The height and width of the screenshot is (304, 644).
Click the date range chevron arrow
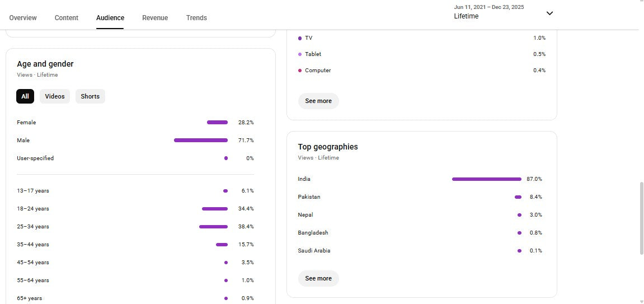549,13
